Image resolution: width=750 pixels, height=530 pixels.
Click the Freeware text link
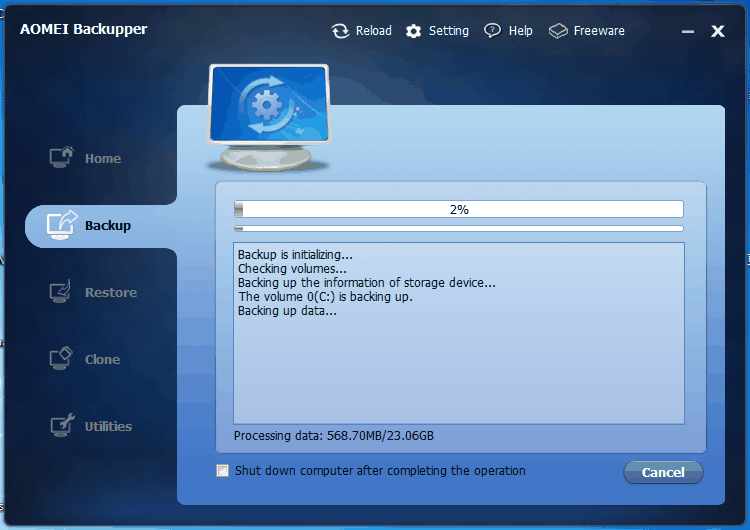599,31
